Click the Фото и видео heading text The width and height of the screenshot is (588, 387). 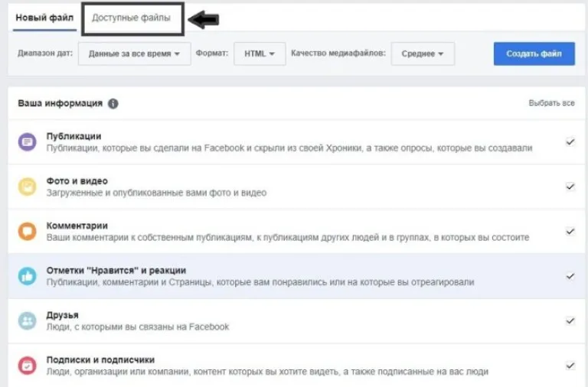[77, 181]
